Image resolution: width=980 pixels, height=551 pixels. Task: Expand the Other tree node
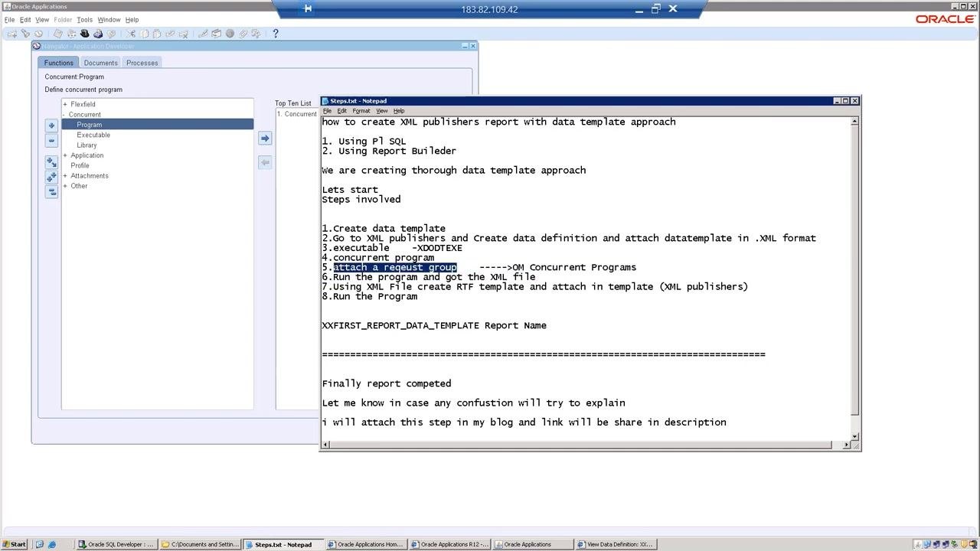65,186
